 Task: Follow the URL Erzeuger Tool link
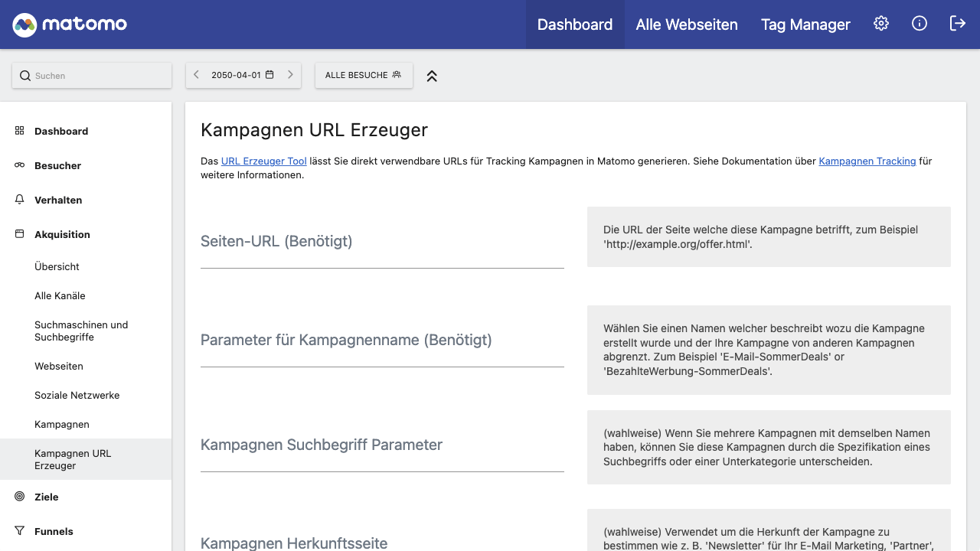263,161
